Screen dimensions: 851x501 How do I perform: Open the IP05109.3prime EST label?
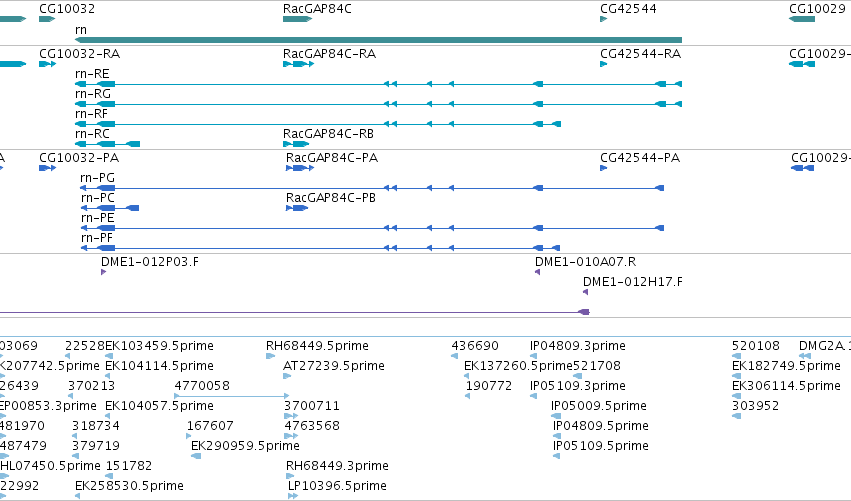point(578,386)
